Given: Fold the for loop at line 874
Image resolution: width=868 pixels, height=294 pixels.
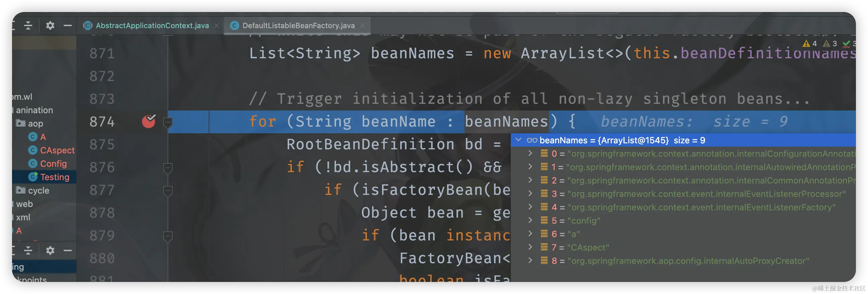Looking at the screenshot, I should point(168,122).
